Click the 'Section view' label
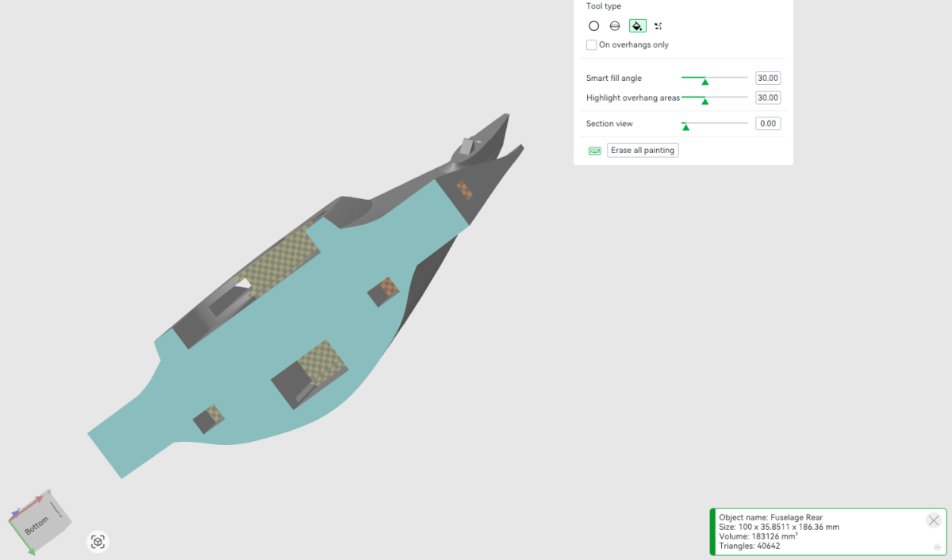Image resolution: width=952 pixels, height=560 pixels. coord(609,124)
